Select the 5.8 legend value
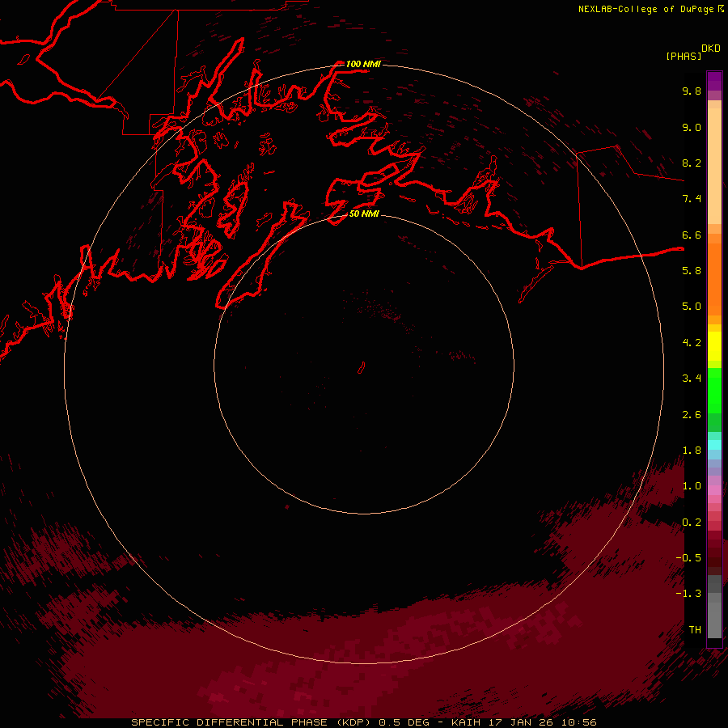728x728 pixels. 692,271
